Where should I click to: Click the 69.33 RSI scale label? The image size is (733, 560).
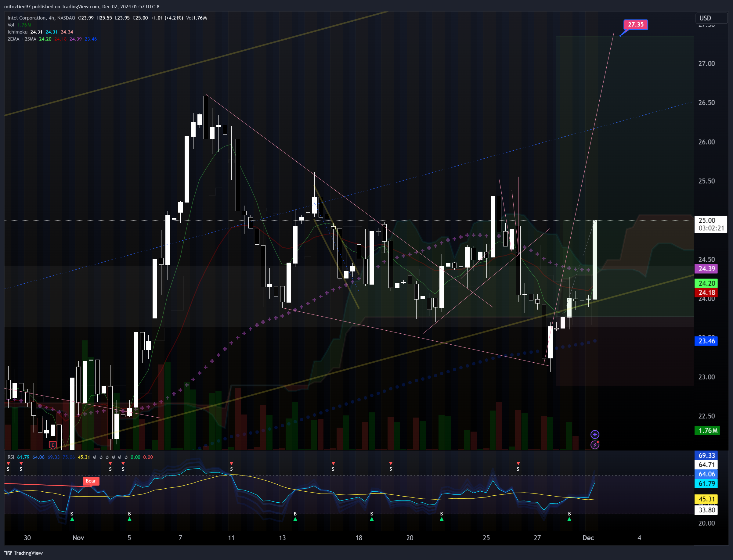706,455
